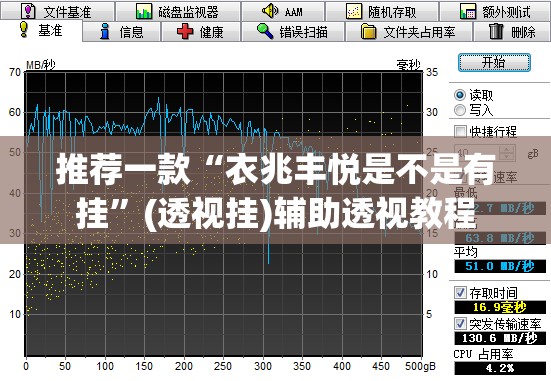551x381 pixels.
Task: Toggle the 存取时间 checkbox
Action: point(460,292)
